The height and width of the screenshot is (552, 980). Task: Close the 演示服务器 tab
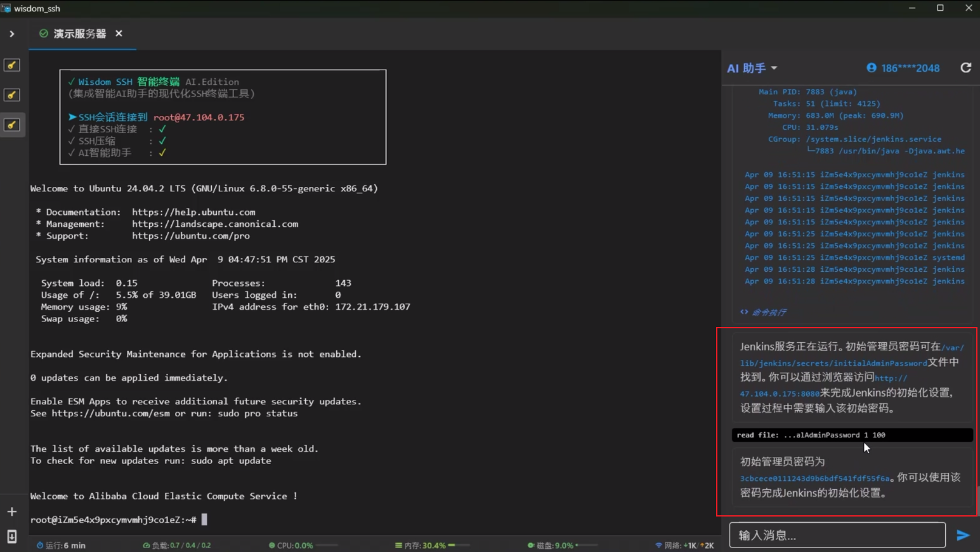pyautogui.click(x=119, y=34)
